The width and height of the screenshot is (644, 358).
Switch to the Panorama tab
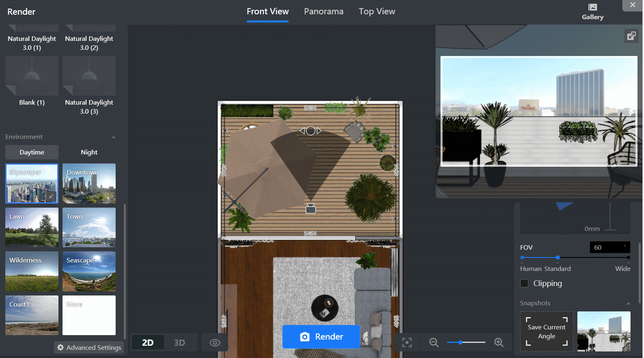tap(324, 11)
